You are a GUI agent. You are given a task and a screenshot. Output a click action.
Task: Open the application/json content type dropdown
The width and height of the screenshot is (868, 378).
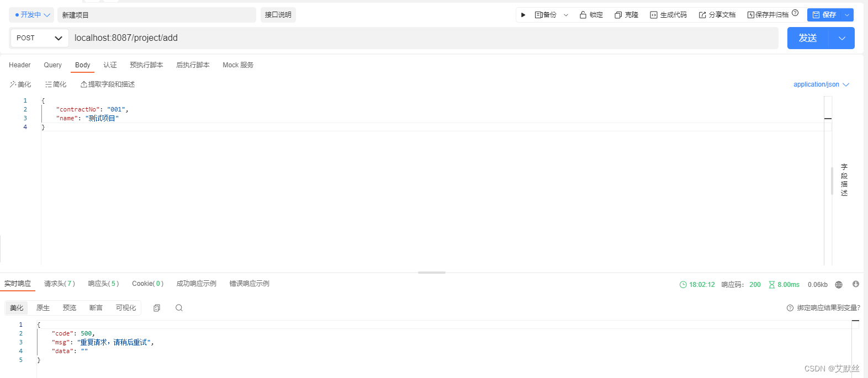pos(821,84)
